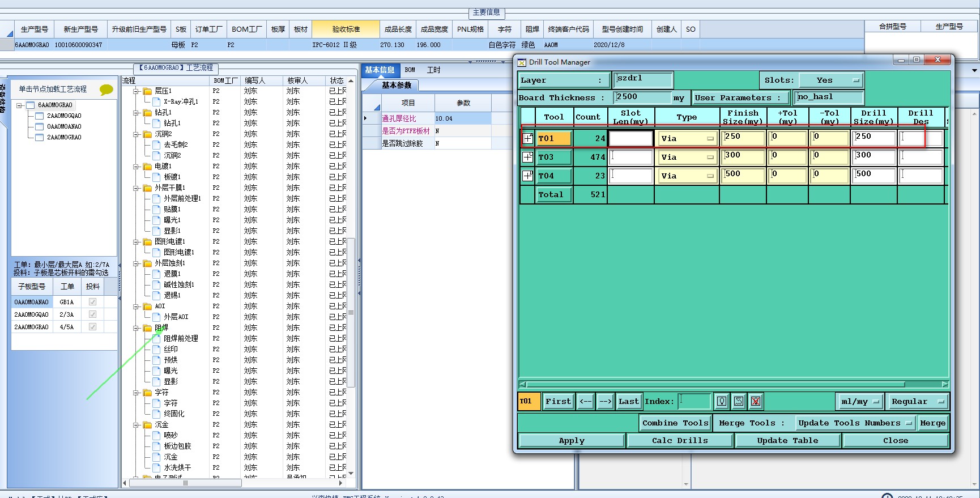Click the document icon of 去毛刺2
980x498 pixels.
[157, 145]
